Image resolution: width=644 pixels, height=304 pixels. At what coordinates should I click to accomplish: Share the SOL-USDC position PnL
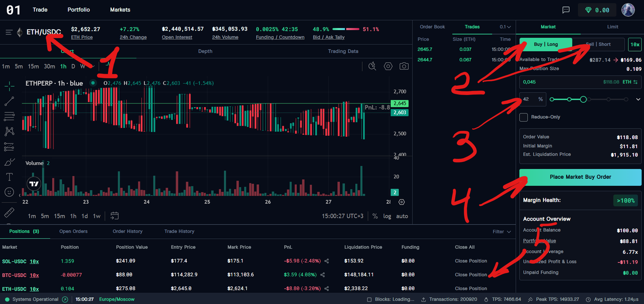[x=327, y=261]
